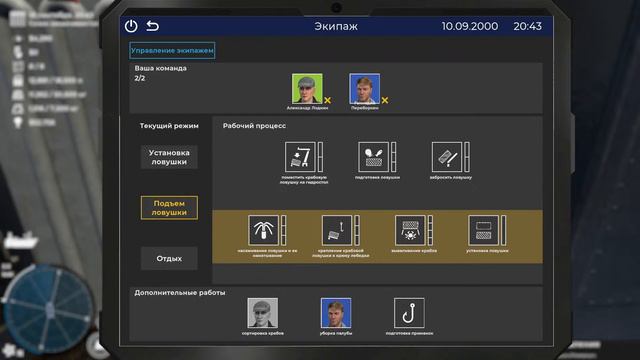Click level bar beside gold-row установка ловушки icon
Screen dimensions: 640x360
click(x=504, y=230)
